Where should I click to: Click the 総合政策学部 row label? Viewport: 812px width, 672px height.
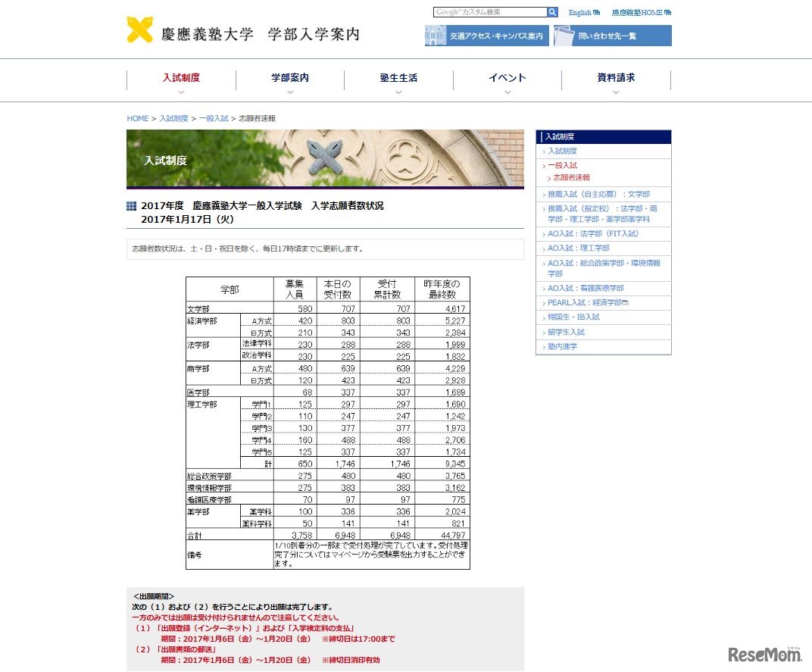pyautogui.click(x=209, y=476)
